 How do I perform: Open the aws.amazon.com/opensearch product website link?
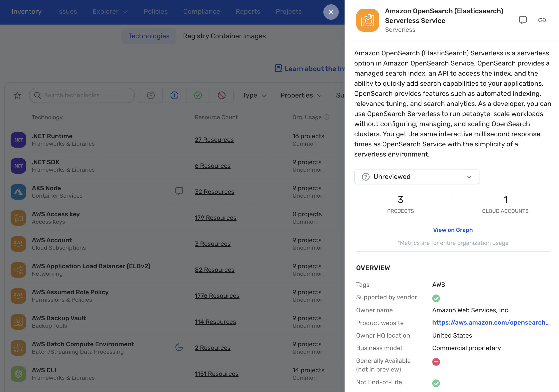pos(491,323)
